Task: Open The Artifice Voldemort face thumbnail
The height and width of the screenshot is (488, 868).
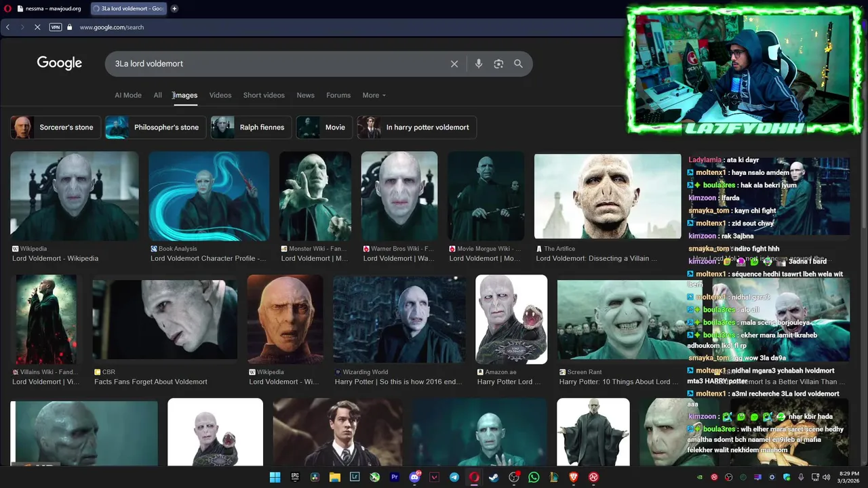Action: [x=608, y=196]
